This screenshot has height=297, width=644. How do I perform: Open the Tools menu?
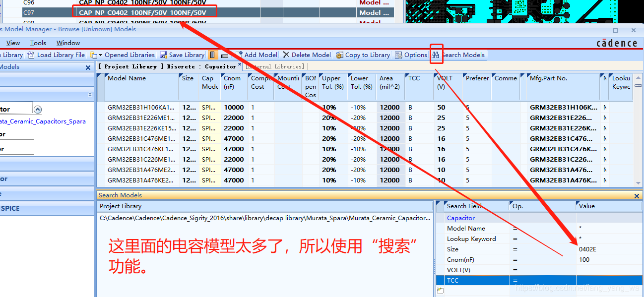[38, 43]
